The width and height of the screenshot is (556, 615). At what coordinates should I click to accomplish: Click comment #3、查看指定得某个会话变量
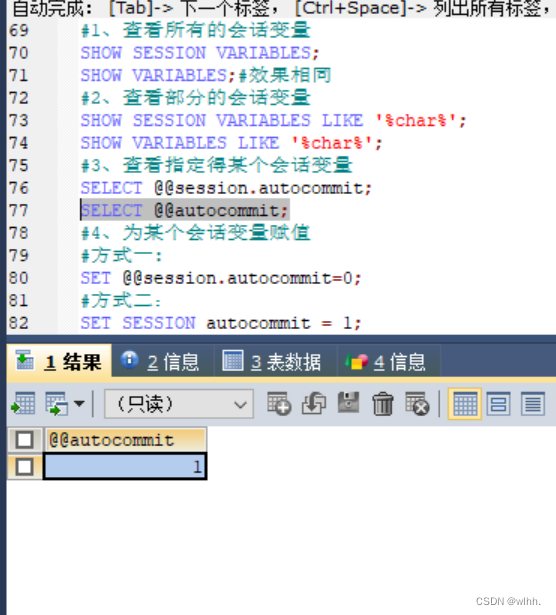pos(216,165)
